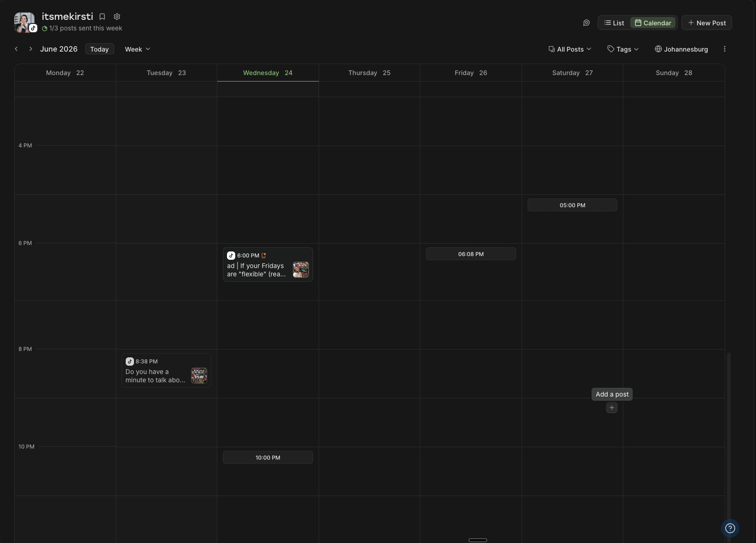Click the bottom drag handle pill

[478, 540]
